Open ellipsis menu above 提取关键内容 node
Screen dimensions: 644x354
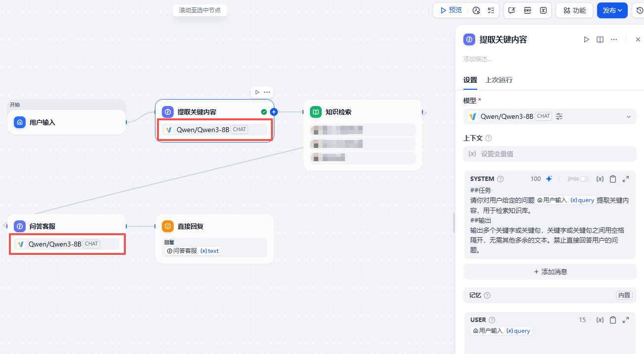(267, 92)
